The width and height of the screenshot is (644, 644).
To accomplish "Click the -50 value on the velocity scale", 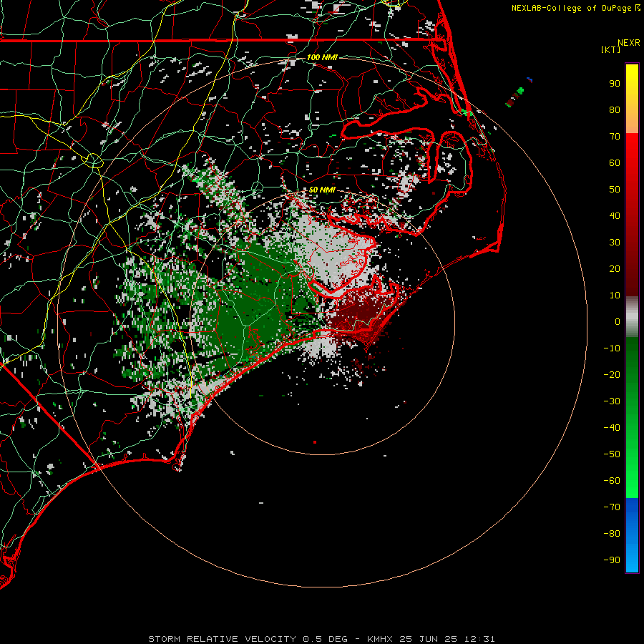I will tap(612, 454).
